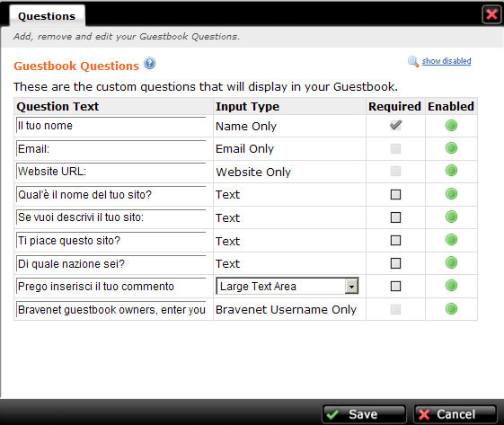The width and height of the screenshot is (504, 425).
Task: Close the dialog with the red X
Action: [491, 14]
